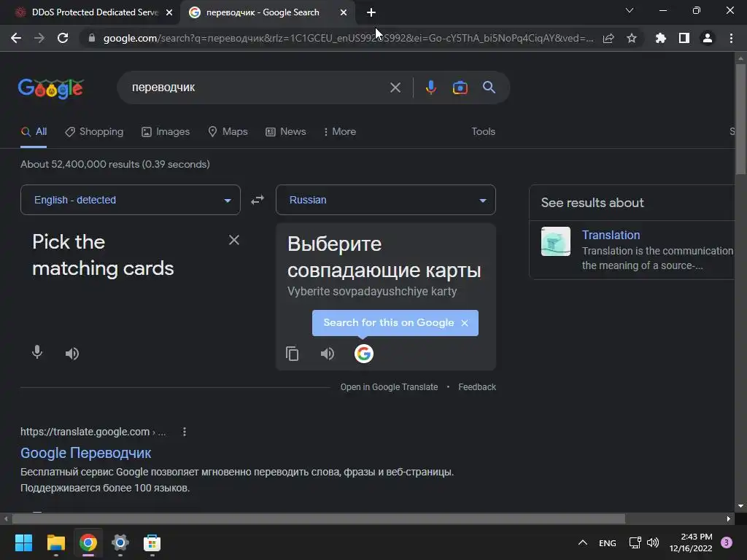The image size is (747, 560).
Task: Listen to the English source text
Action: tap(72, 354)
